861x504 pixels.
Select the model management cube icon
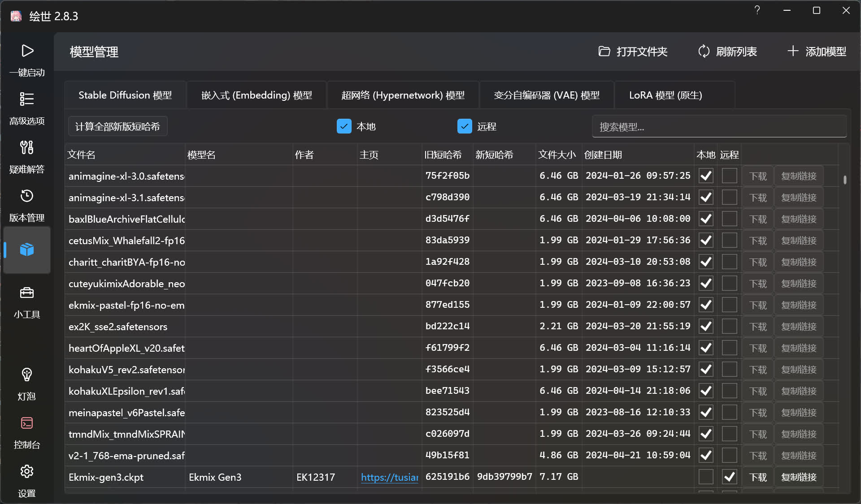(x=27, y=250)
